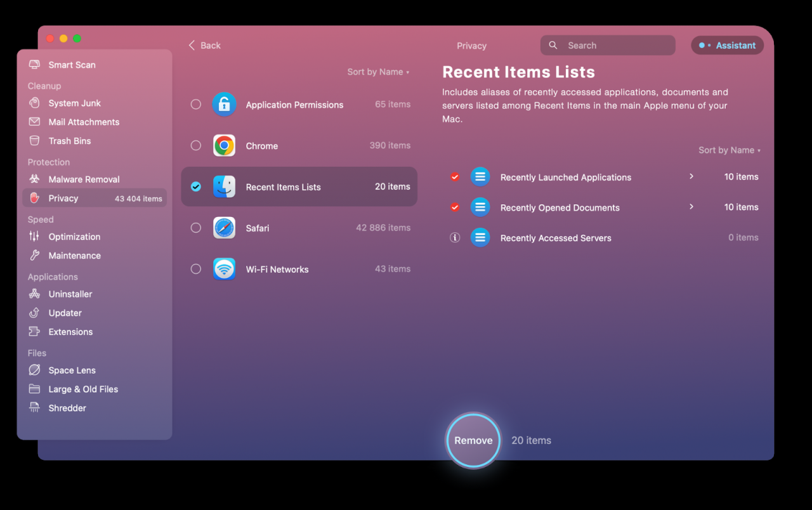This screenshot has width=812, height=510.
Task: Open Smart Scan section
Action: 95,65
